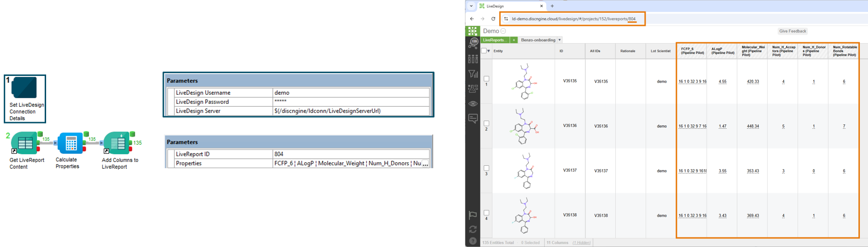Screen dimensions: 868x247
Task: Click structure thumbnail for compound V35137
Action: [x=524, y=171]
